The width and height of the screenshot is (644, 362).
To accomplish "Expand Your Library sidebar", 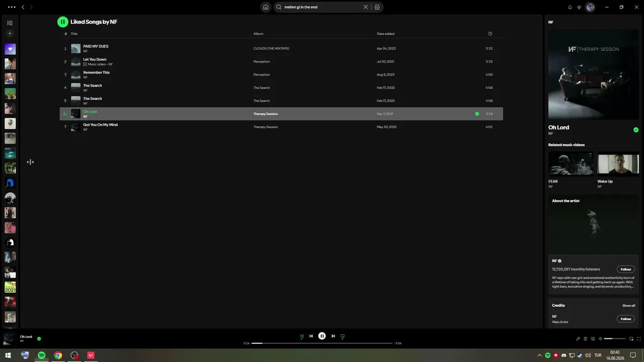I will tap(10, 23).
